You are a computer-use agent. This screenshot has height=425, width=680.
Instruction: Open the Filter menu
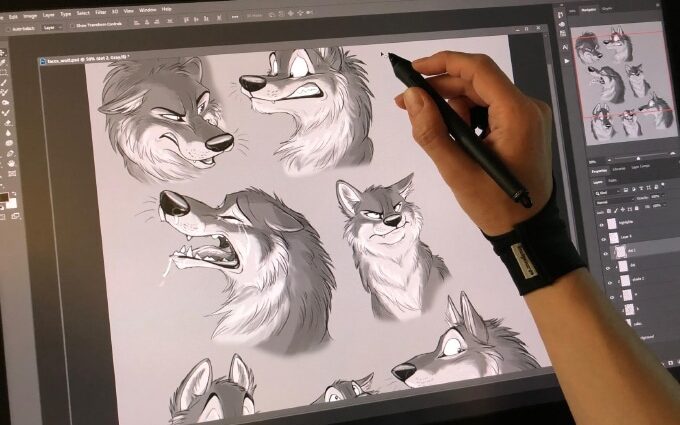pyautogui.click(x=101, y=12)
